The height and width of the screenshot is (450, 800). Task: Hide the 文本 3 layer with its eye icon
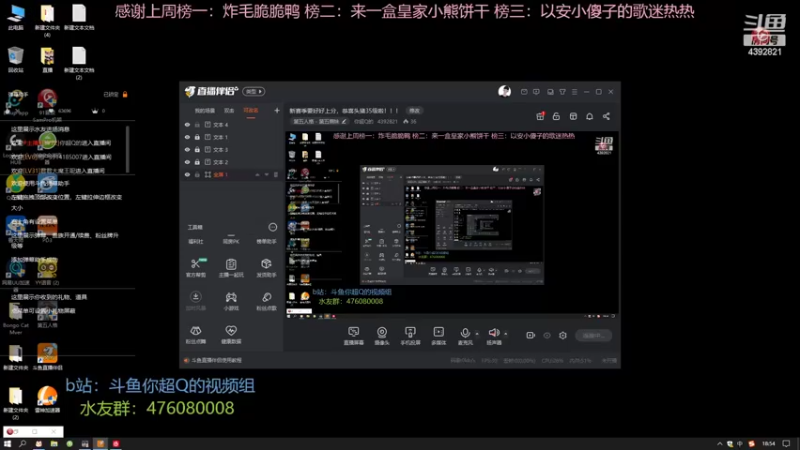tap(187, 149)
